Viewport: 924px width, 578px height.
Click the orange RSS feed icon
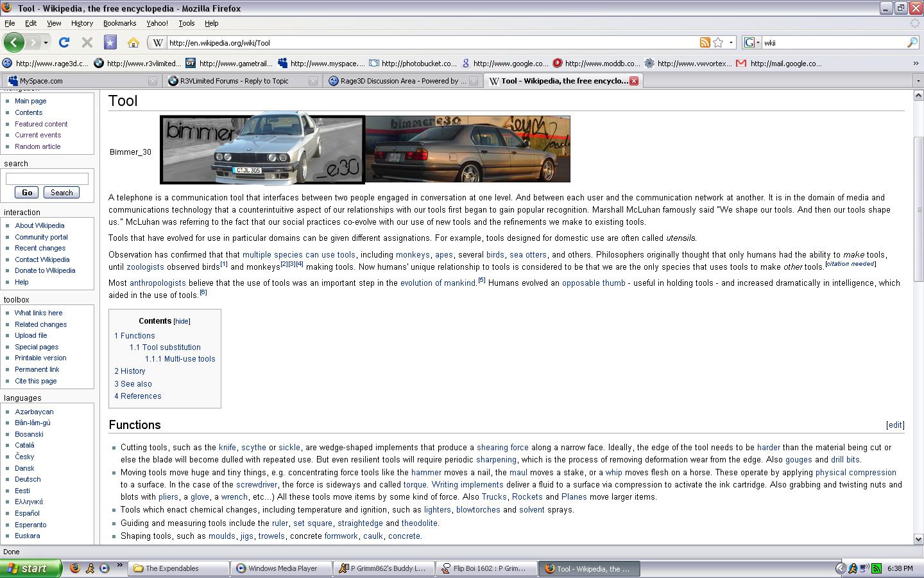coord(705,42)
